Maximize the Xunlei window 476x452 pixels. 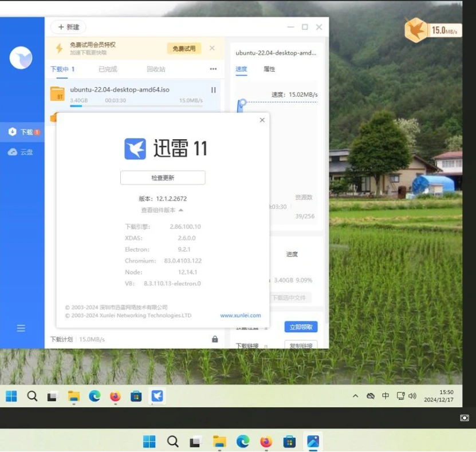coord(305,27)
